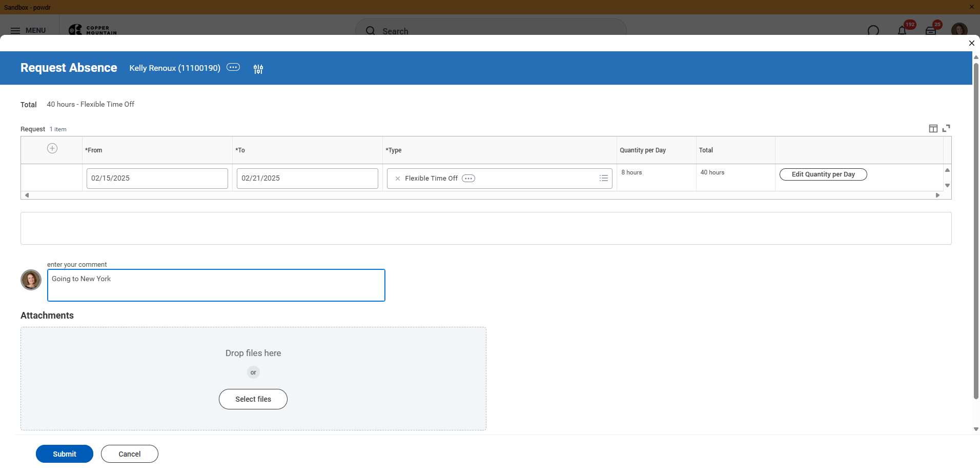
Task: Open related actions next to Kelly Renoux
Action: [x=233, y=67]
